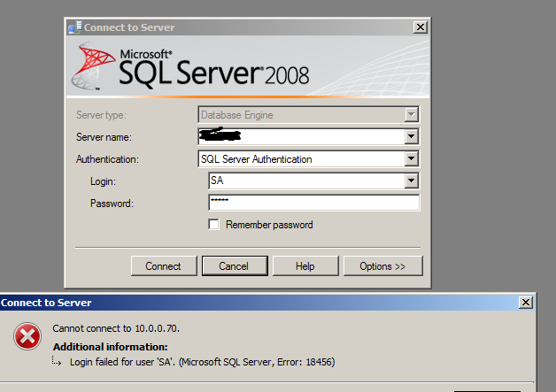Click inside the Login field showing SA
Screen dimensions: 556x392
(x=306, y=181)
